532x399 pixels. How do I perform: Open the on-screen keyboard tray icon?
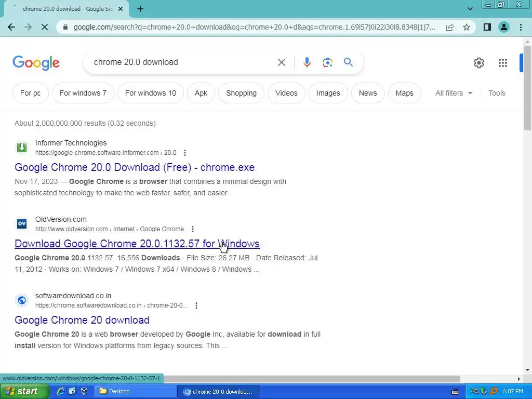coord(455,392)
